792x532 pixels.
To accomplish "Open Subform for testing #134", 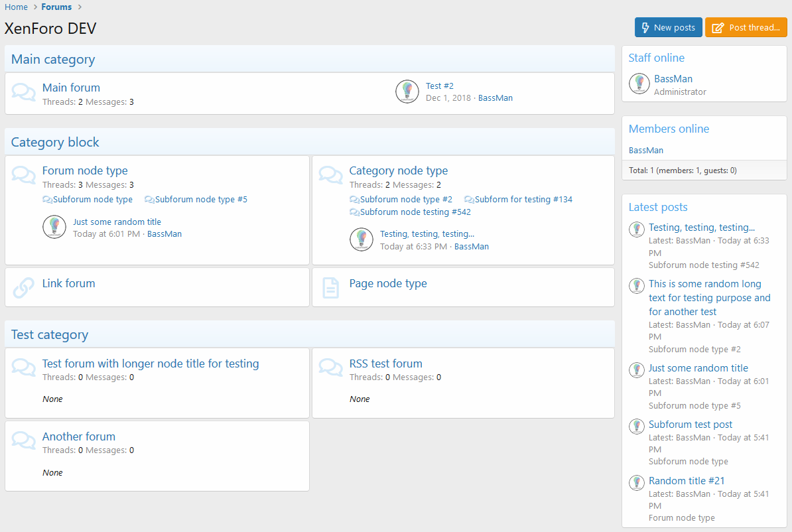I will click(523, 200).
